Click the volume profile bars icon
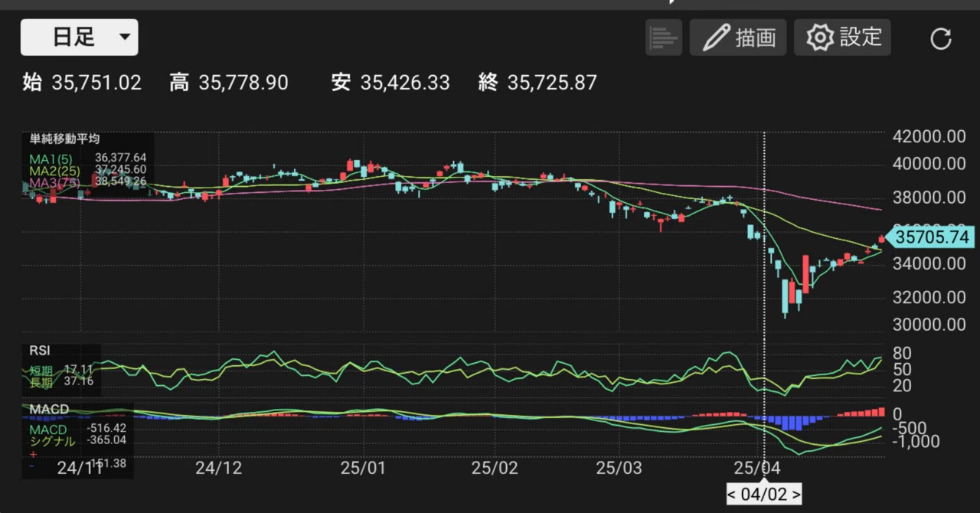The width and height of the screenshot is (980, 513). [663, 38]
